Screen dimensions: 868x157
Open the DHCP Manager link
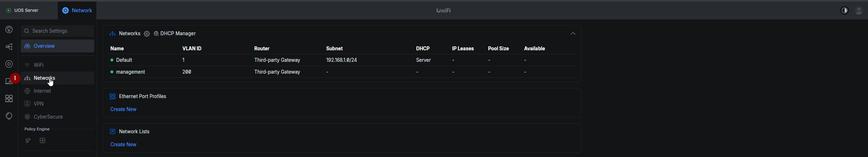pyautogui.click(x=178, y=33)
